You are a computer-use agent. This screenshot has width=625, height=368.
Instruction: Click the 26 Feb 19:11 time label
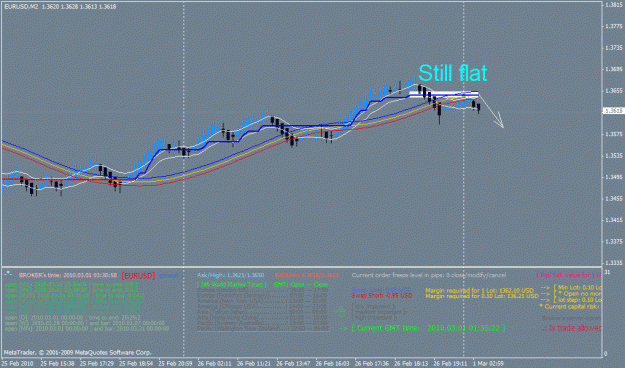point(450,364)
